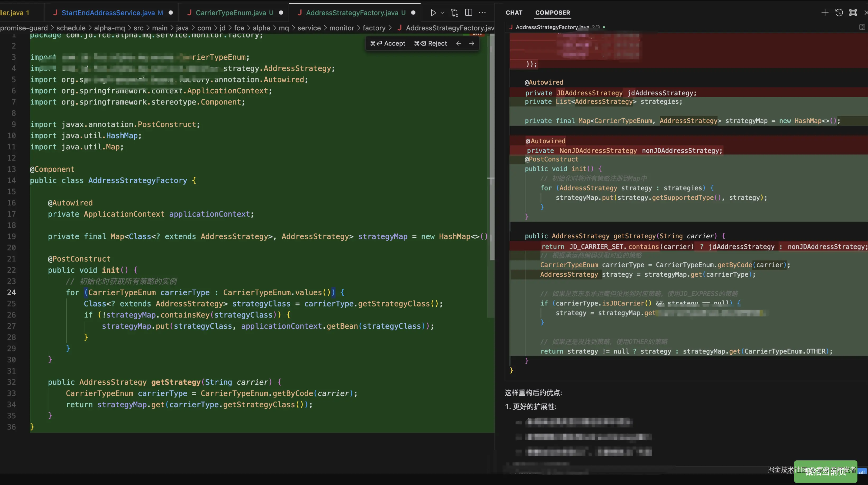Toggle diff layout icon beside composer file header
The height and width of the screenshot is (485, 868).
(862, 27)
